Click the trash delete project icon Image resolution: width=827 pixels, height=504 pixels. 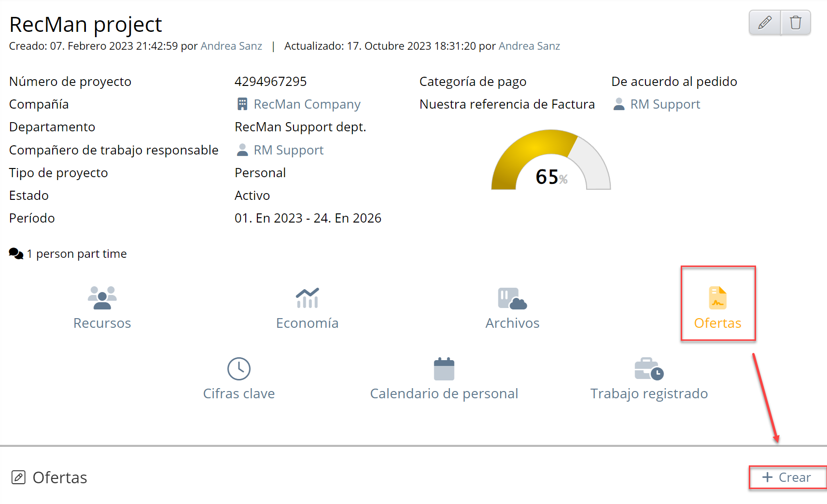point(796,23)
